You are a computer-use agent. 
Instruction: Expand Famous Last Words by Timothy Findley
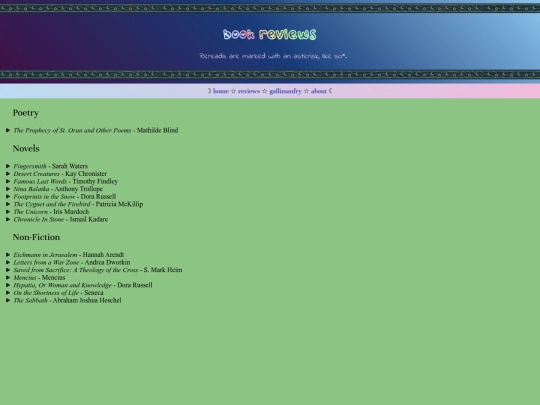tap(62, 181)
